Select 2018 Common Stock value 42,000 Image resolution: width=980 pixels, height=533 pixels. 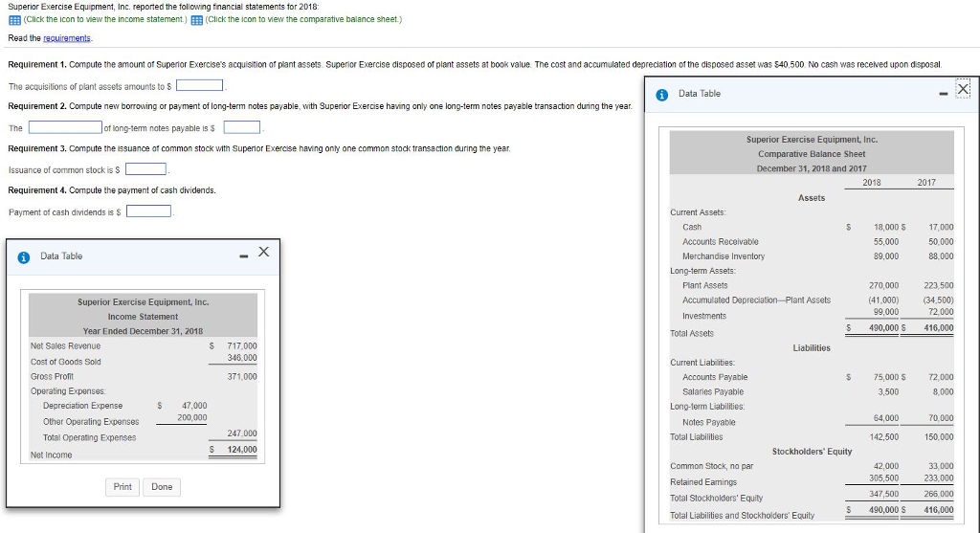click(886, 466)
